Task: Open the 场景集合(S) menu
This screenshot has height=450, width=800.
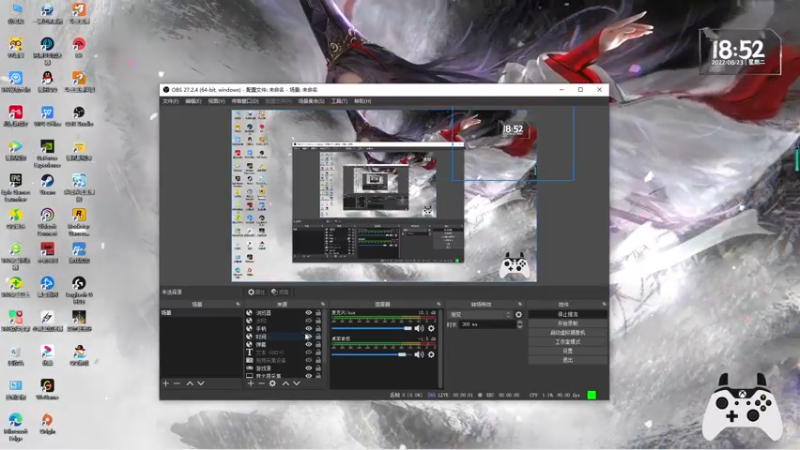Action: click(311, 101)
